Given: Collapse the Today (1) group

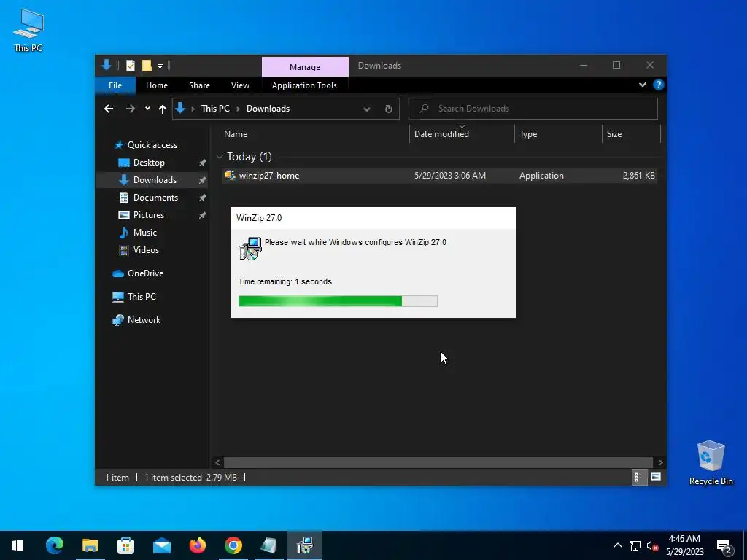Looking at the screenshot, I should point(220,157).
